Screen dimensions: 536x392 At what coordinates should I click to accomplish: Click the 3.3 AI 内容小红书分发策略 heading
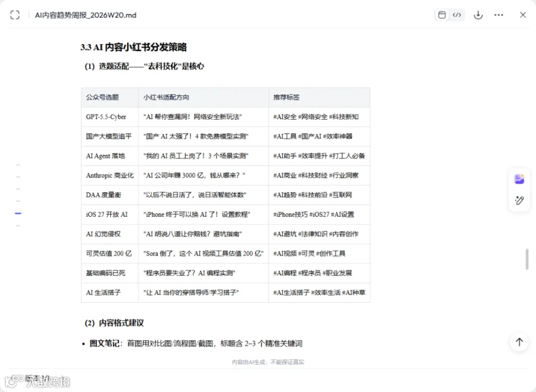coord(133,47)
